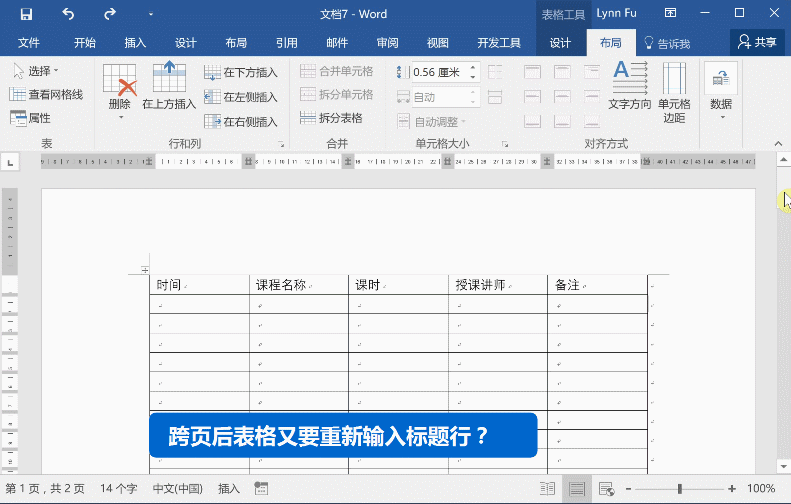Click 在下方插入 insert below

point(241,73)
